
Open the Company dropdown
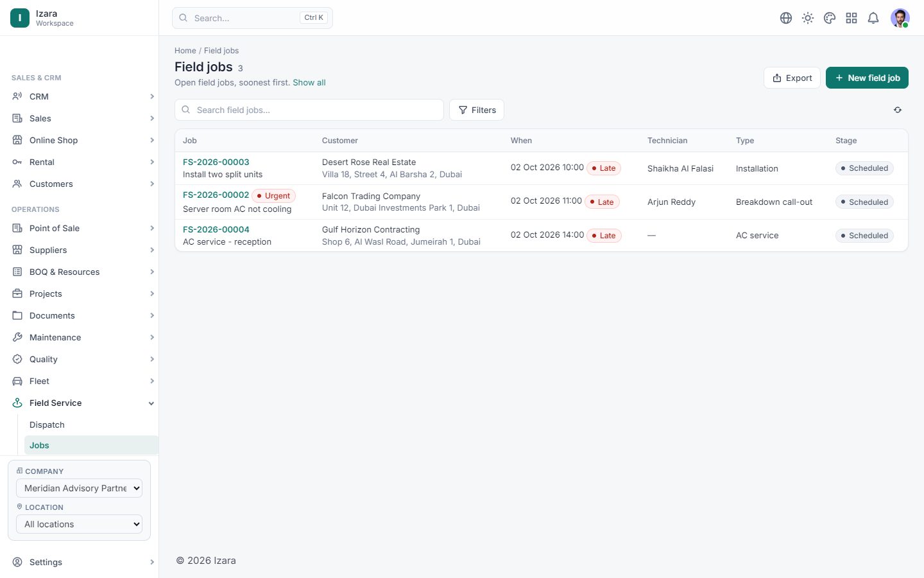coord(79,488)
